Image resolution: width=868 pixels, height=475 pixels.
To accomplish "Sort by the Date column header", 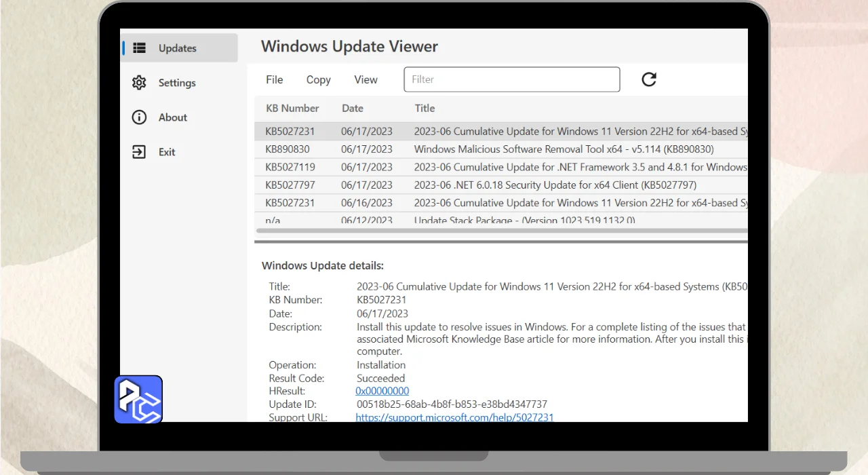I will tap(353, 108).
